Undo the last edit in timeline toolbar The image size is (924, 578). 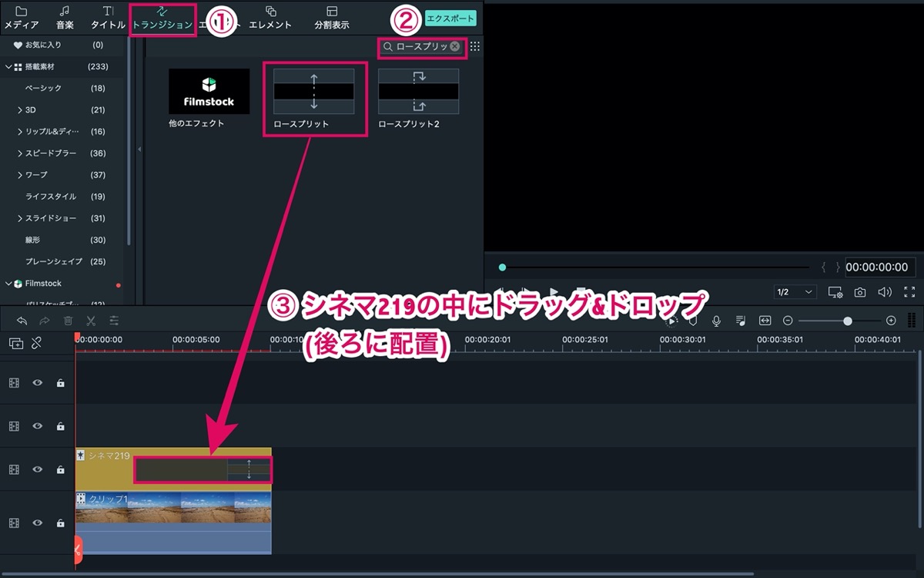[x=22, y=321]
